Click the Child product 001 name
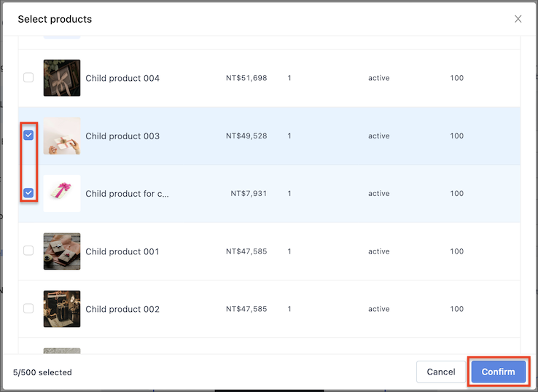The width and height of the screenshot is (538, 392). click(x=122, y=251)
